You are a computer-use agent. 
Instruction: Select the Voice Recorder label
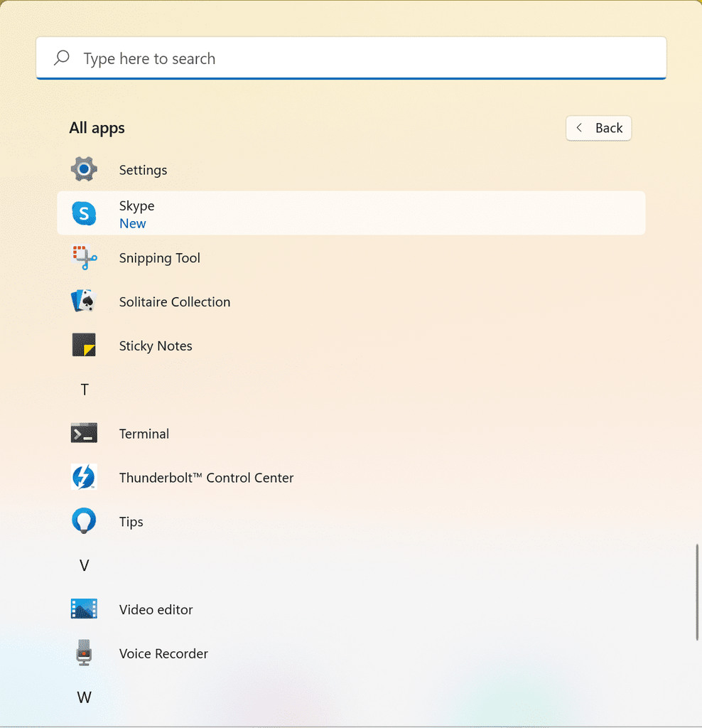pyautogui.click(x=163, y=654)
